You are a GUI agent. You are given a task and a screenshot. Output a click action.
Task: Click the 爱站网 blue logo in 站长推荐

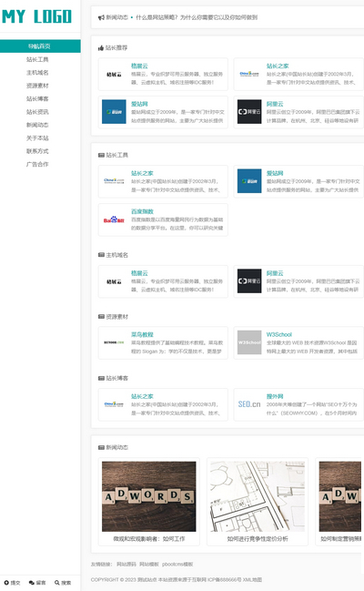pos(114,112)
